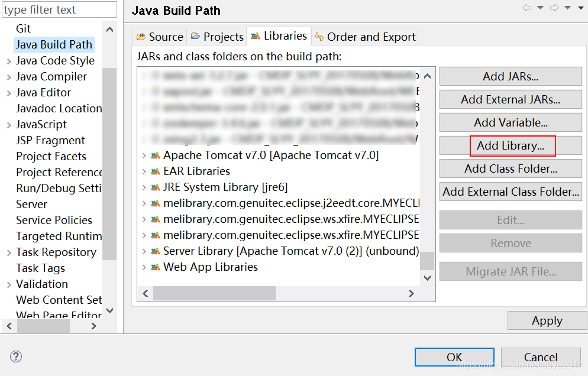Image resolution: width=588 pixels, height=376 pixels.
Task: Click the Help question mark icon
Action: click(15, 356)
